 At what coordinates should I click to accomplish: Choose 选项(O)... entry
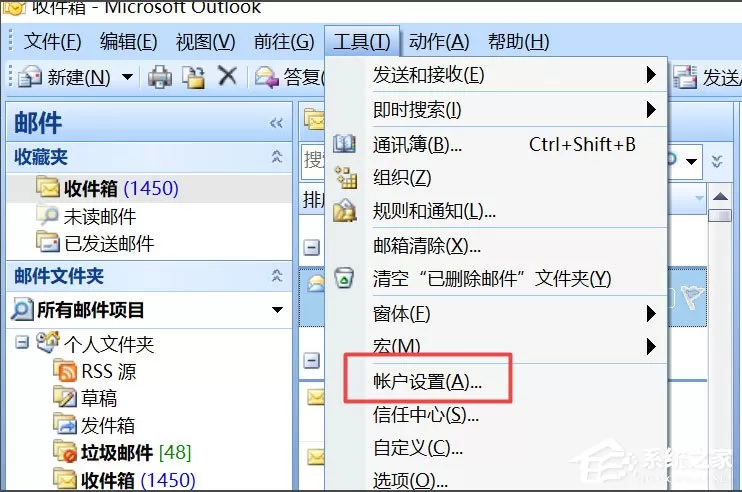[x=495, y=479]
